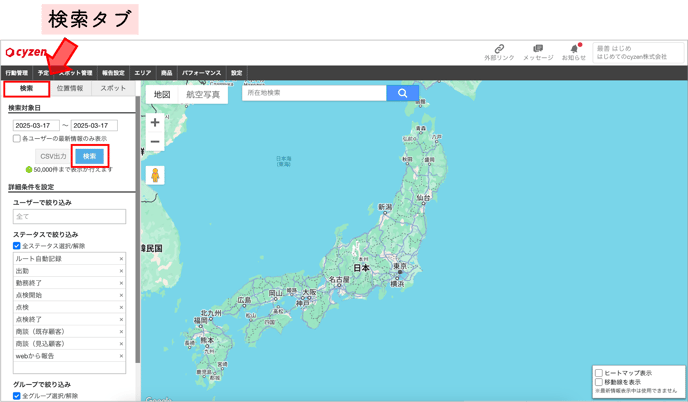The image size is (688, 402).
Task: Zoom out the map with minus button
Action: click(x=155, y=142)
